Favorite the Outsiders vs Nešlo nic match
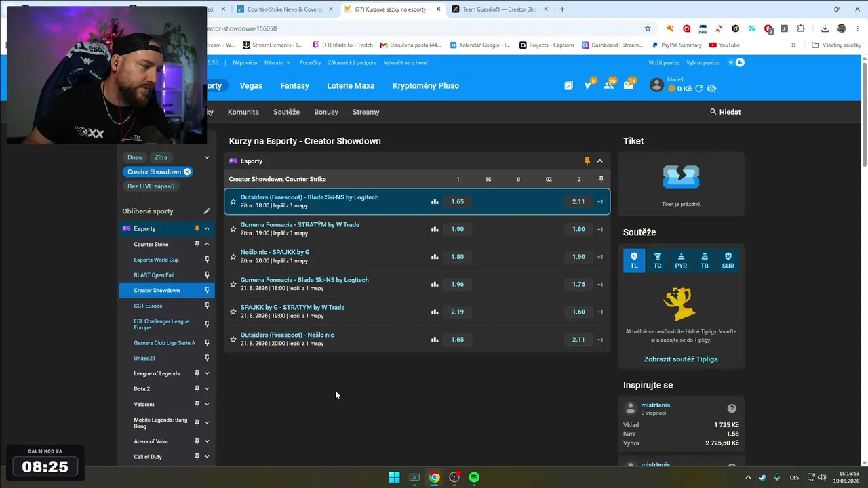The image size is (868, 488). coord(233,339)
